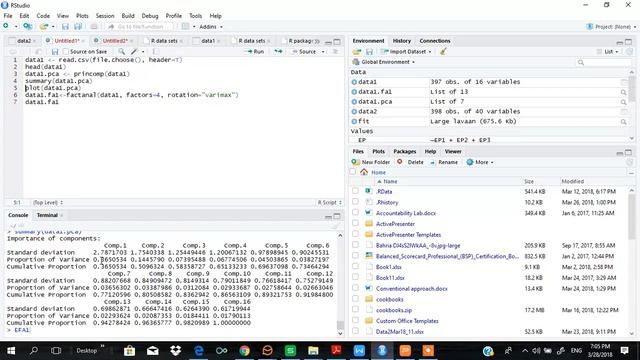Open the Addins dropdown
640x360 pixels.
coord(211,27)
